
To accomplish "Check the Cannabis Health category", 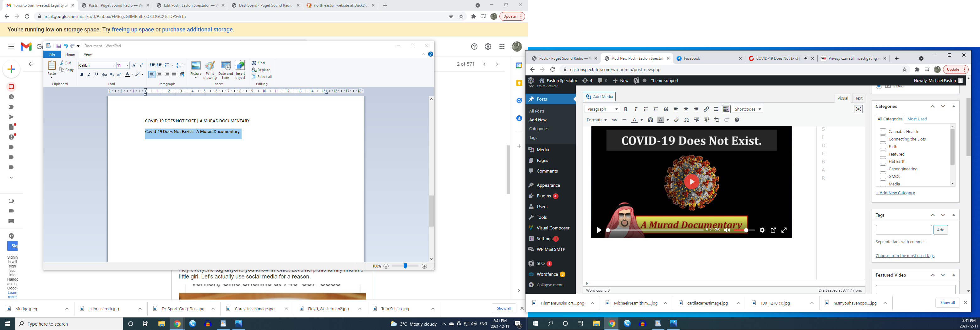I will click(x=883, y=131).
